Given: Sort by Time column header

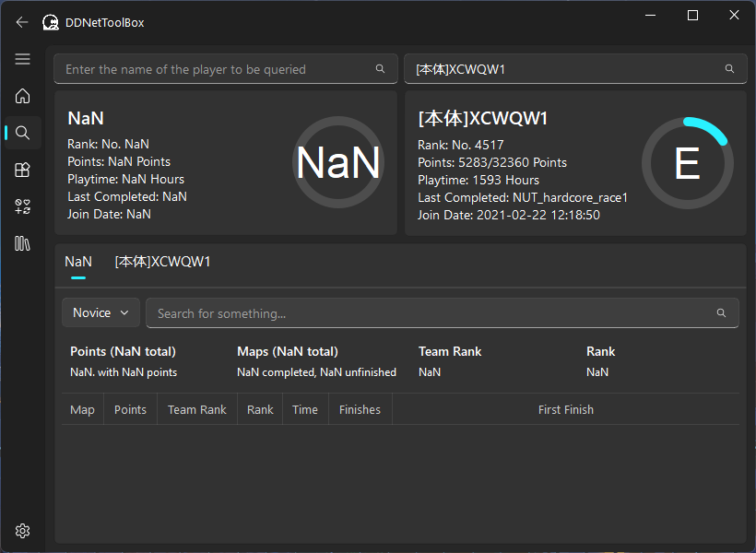Looking at the screenshot, I should (x=305, y=409).
